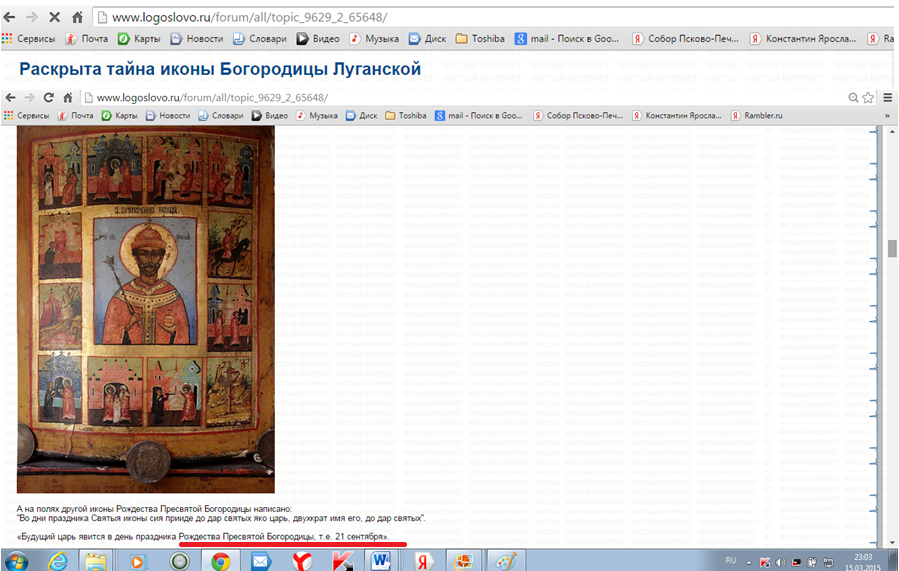Open the Словари bookmark in the outer bookmarks bar
899x571 pixels.
[x=260, y=39]
